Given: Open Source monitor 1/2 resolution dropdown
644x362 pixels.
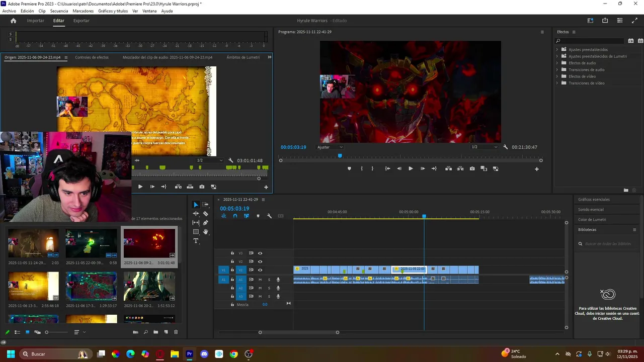Looking at the screenshot, I should tap(210, 160).
